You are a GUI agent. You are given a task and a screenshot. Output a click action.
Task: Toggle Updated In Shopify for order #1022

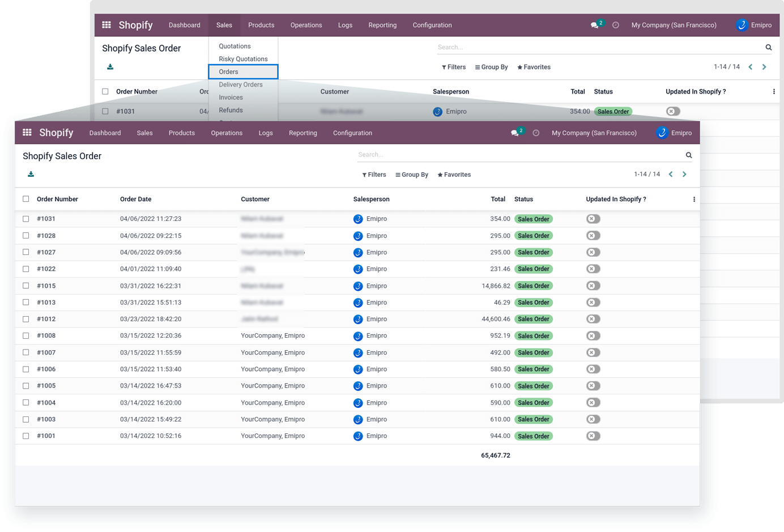point(593,269)
